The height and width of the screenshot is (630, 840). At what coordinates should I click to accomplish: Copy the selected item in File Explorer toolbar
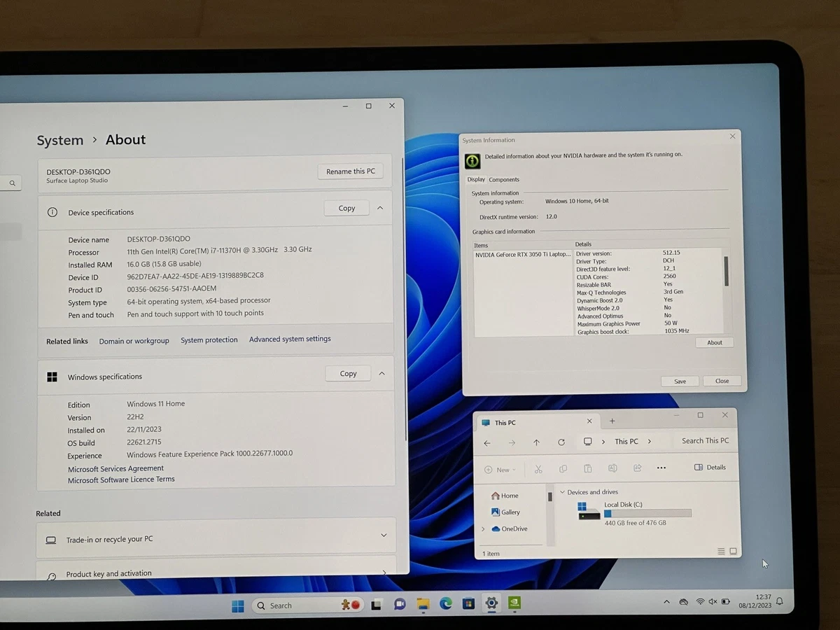(563, 469)
